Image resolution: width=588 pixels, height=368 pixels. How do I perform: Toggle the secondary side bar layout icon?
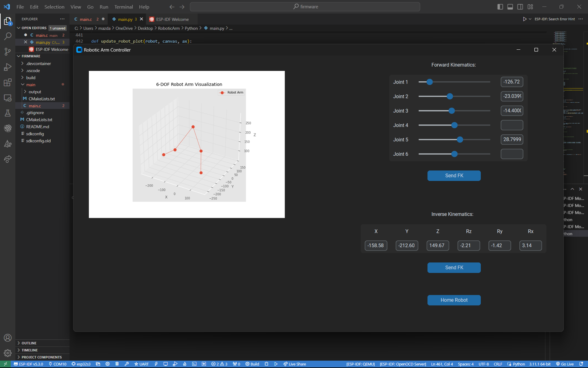coord(520,7)
